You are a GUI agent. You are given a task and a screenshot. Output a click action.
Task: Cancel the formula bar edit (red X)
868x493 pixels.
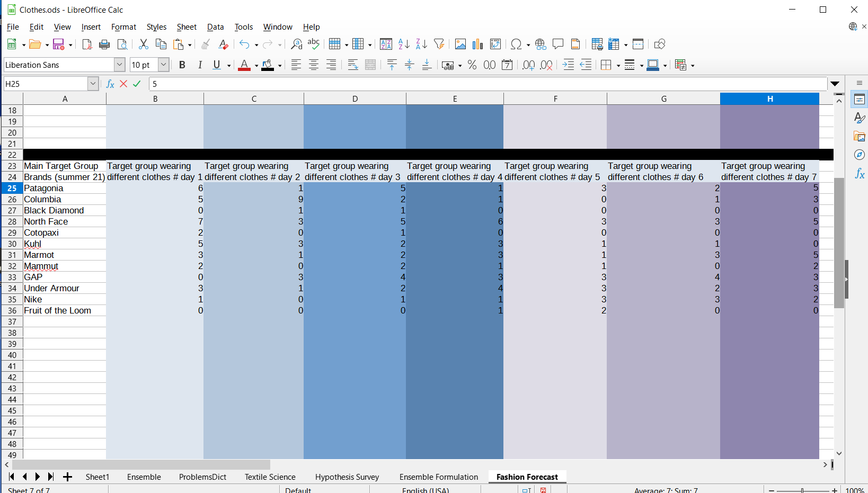point(123,84)
